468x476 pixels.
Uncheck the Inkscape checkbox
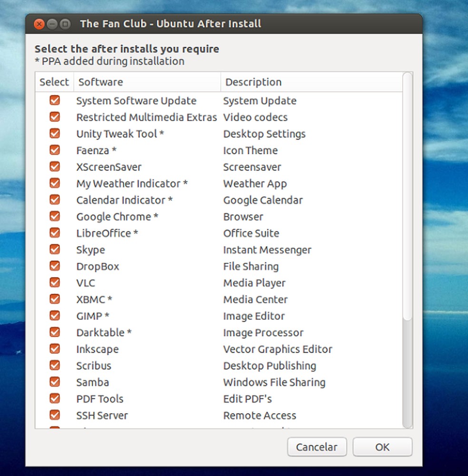click(x=55, y=349)
